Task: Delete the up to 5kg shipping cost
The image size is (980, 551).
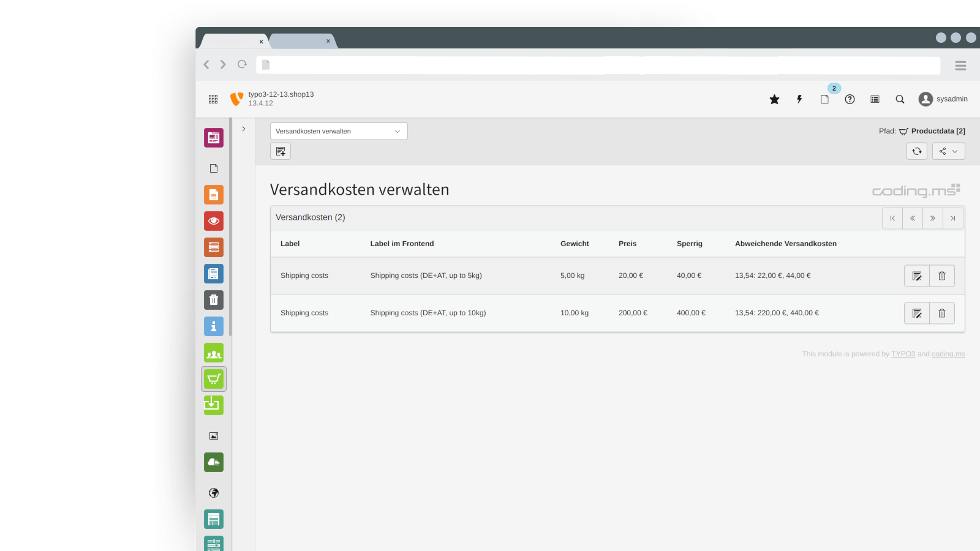Action: click(x=942, y=276)
